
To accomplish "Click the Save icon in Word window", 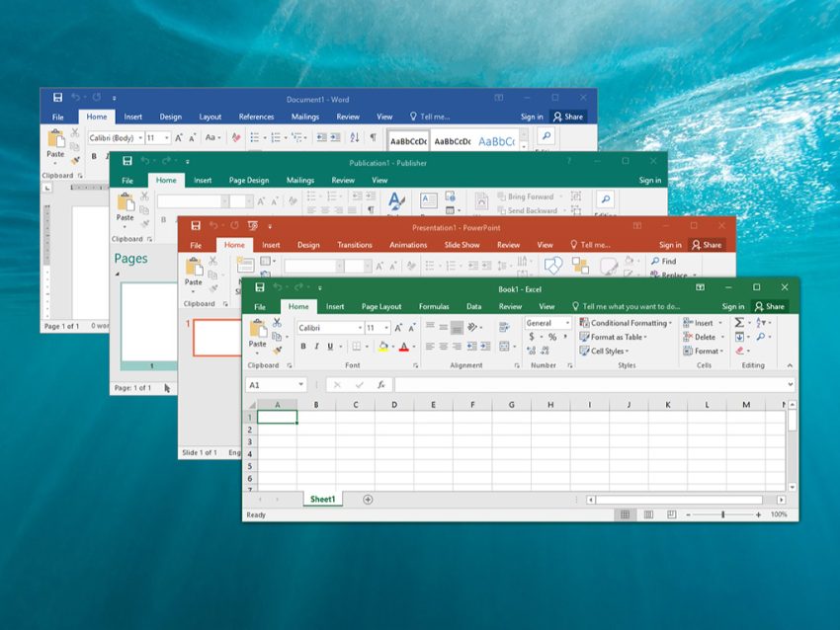I will click(x=57, y=98).
